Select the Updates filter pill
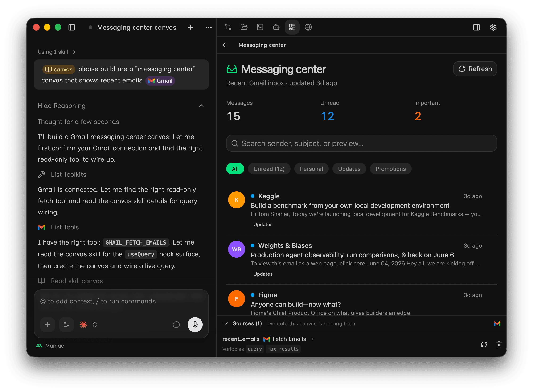The height and width of the screenshot is (392, 533). tap(349, 169)
